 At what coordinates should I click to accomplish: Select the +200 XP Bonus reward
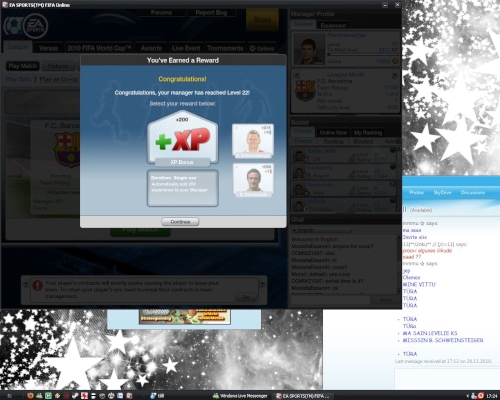183,138
